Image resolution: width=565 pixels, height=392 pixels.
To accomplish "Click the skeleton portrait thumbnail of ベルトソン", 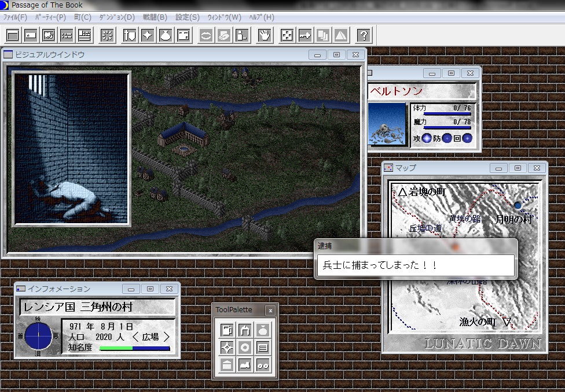I will 388,124.
